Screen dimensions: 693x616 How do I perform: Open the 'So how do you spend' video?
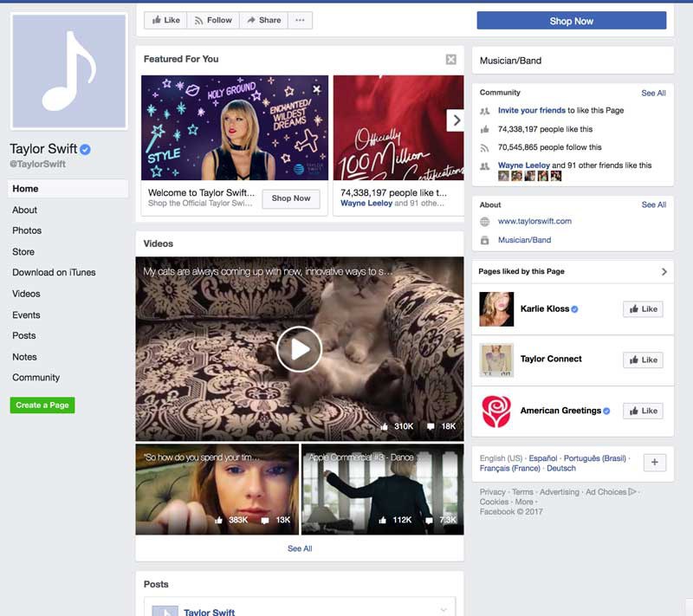coord(217,490)
